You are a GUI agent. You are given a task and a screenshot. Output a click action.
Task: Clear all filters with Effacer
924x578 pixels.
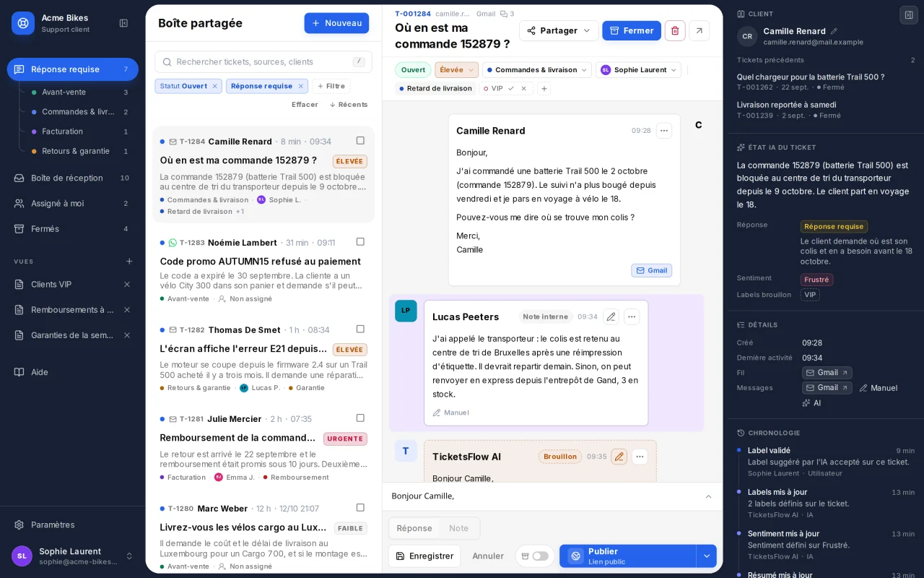click(x=305, y=105)
